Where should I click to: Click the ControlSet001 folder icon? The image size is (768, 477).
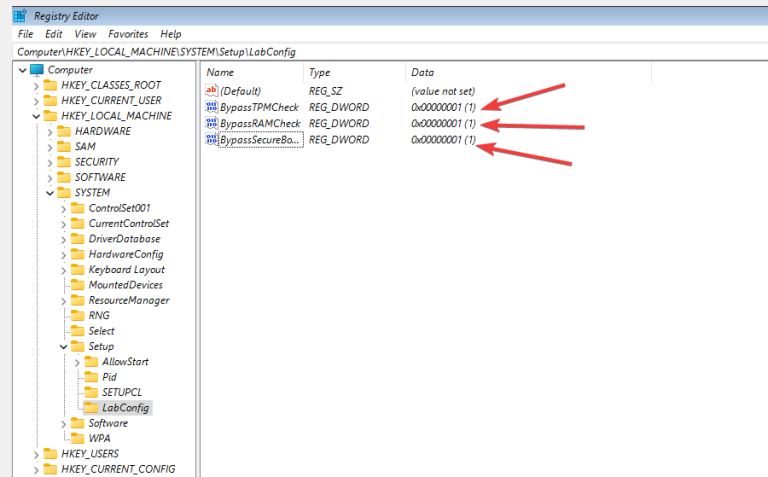(77, 208)
